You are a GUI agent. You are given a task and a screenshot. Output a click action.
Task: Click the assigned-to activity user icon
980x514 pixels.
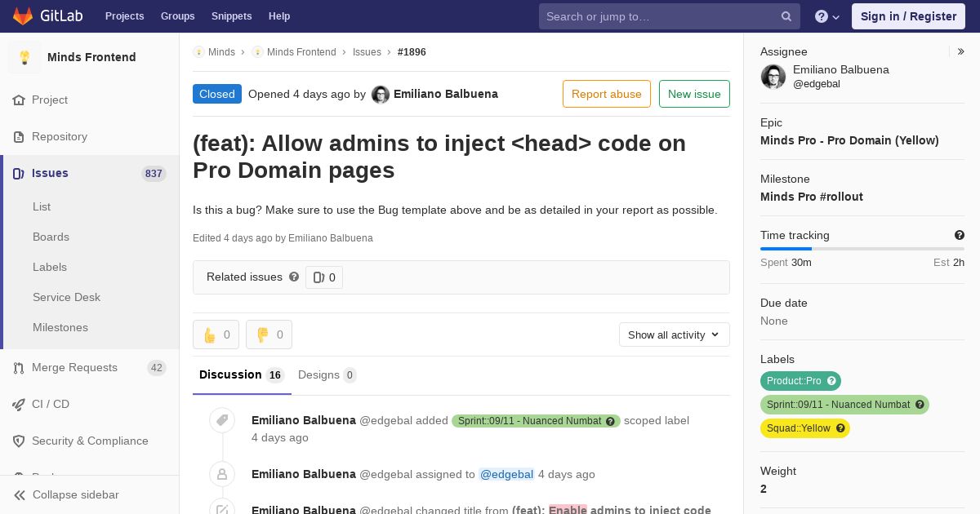222,474
